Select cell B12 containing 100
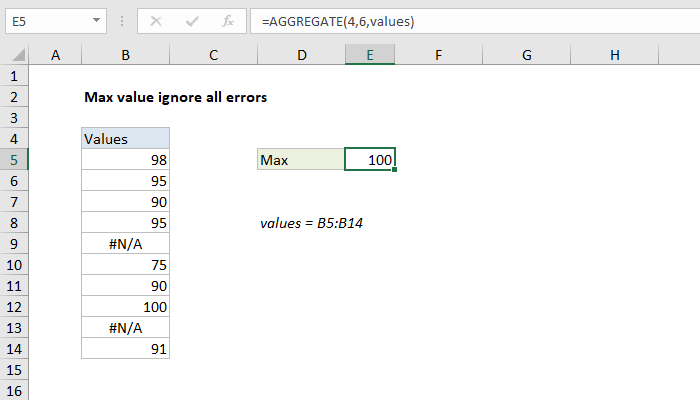 point(125,307)
